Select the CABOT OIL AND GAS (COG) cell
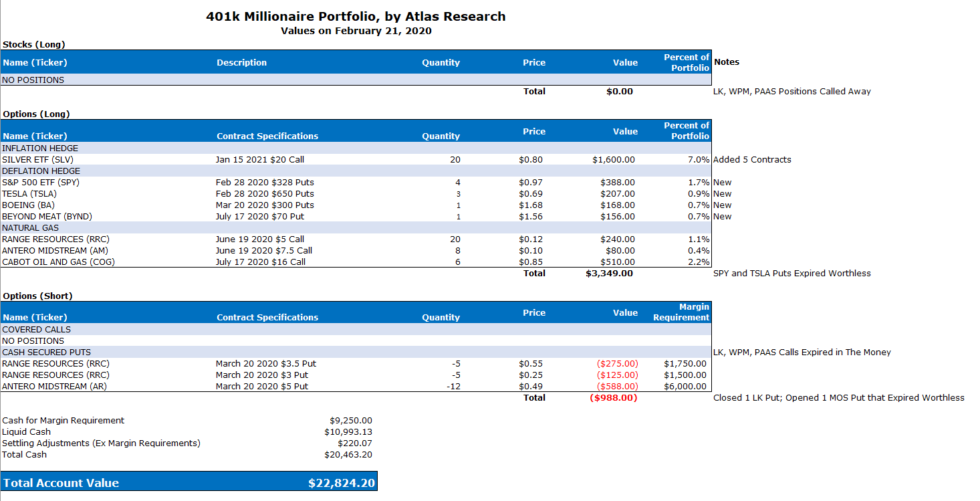The height and width of the screenshot is (501, 980). 58,262
